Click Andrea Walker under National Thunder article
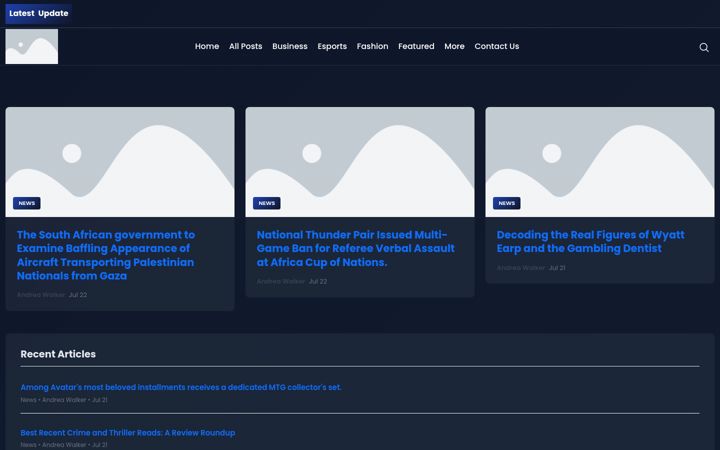This screenshot has height=450, width=720. click(281, 281)
